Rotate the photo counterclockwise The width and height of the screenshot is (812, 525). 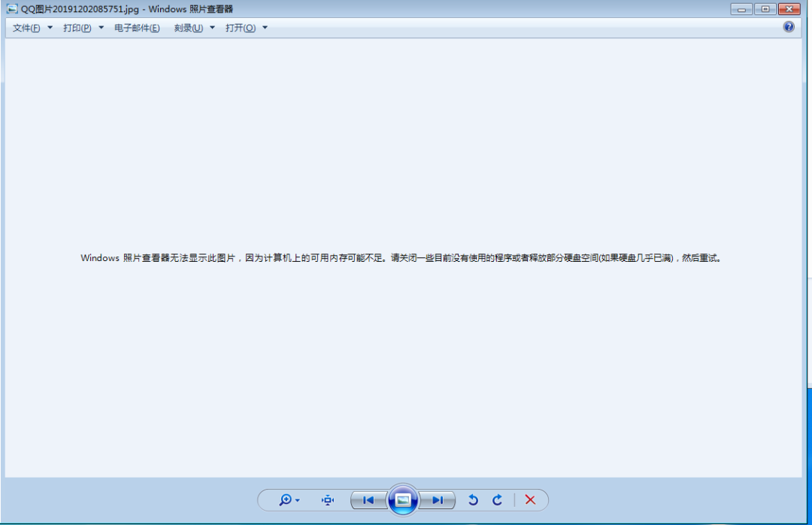tap(473, 499)
